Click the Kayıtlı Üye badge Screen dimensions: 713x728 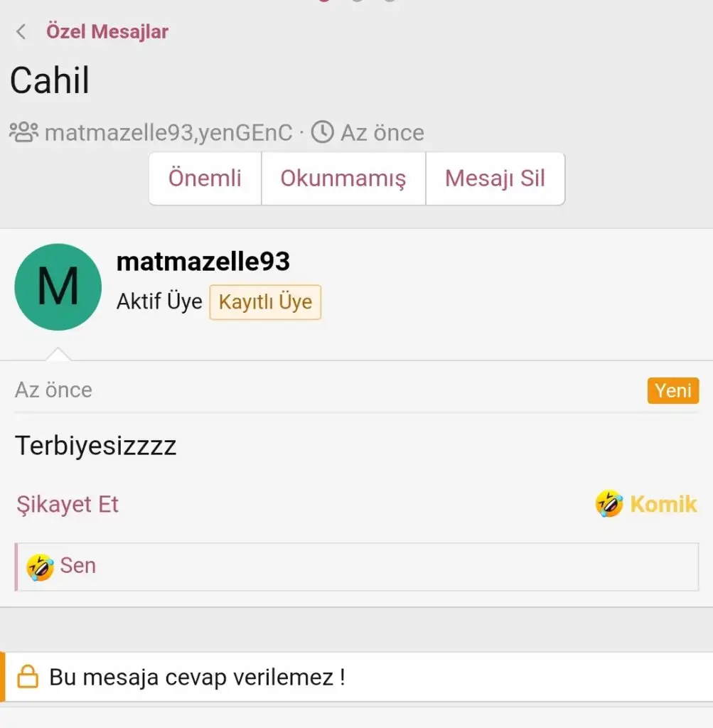pos(265,302)
